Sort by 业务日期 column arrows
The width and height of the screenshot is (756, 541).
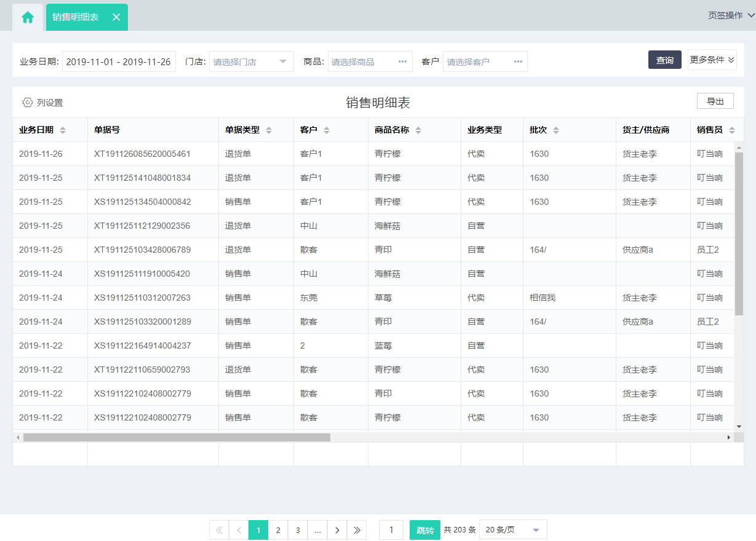click(63, 130)
